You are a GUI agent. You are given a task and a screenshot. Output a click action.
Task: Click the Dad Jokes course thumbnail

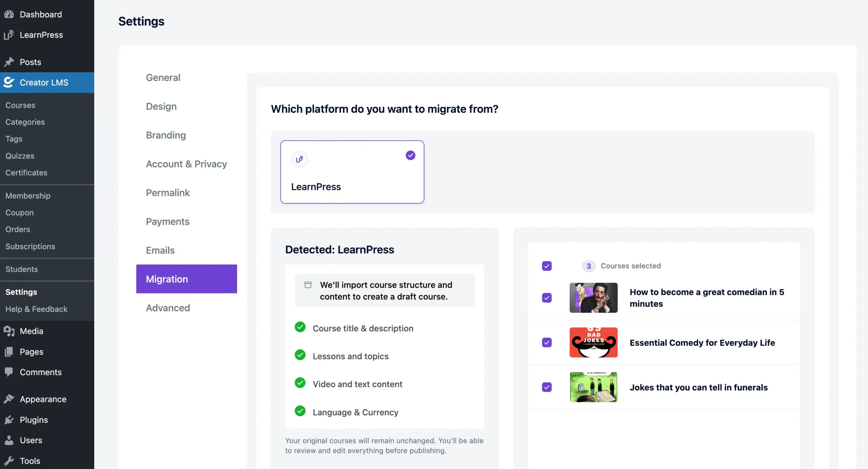coord(593,342)
